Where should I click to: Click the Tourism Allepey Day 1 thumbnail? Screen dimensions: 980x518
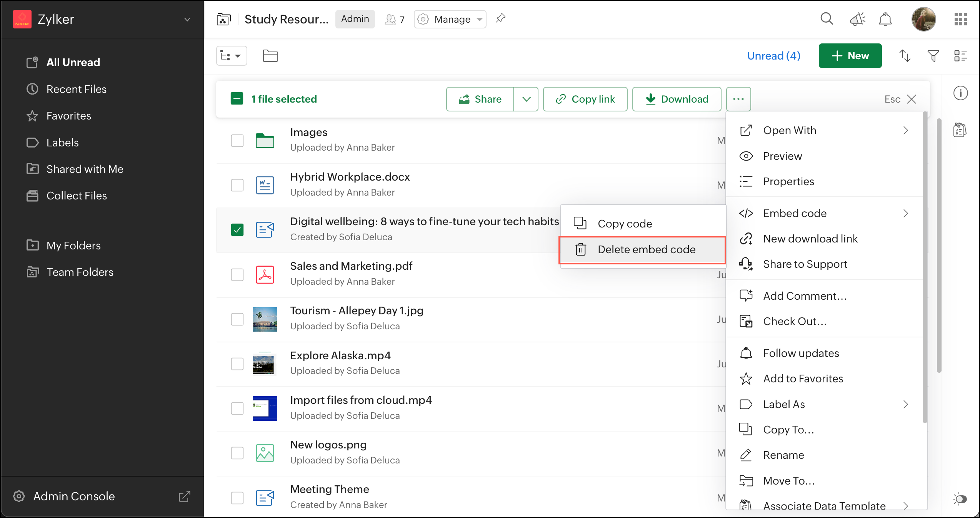[265, 319]
